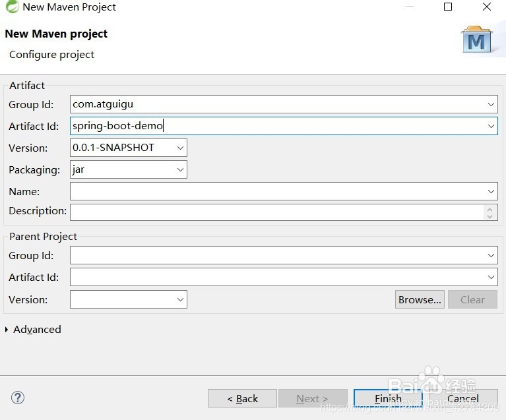Open the Artifact Id dropdown arrow

click(491, 126)
